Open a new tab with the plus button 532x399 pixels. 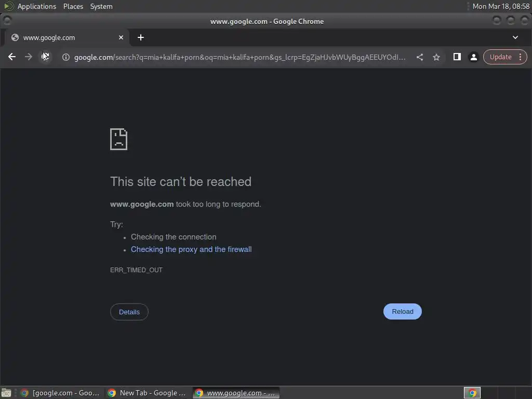pyautogui.click(x=141, y=37)
